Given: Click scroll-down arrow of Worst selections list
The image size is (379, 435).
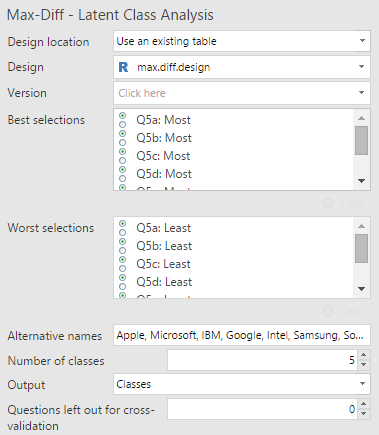Looking at the screenshot, I should tap(361, 289).
